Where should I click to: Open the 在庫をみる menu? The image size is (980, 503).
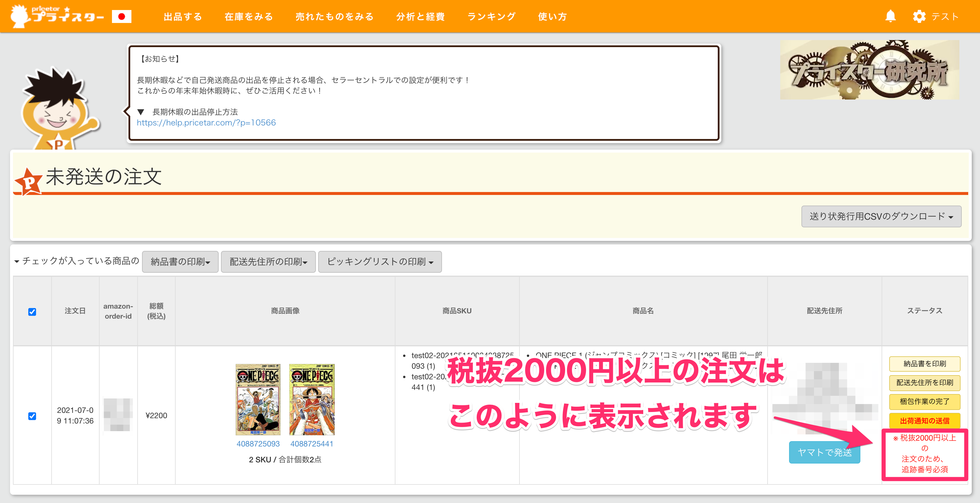coord(249,17)
